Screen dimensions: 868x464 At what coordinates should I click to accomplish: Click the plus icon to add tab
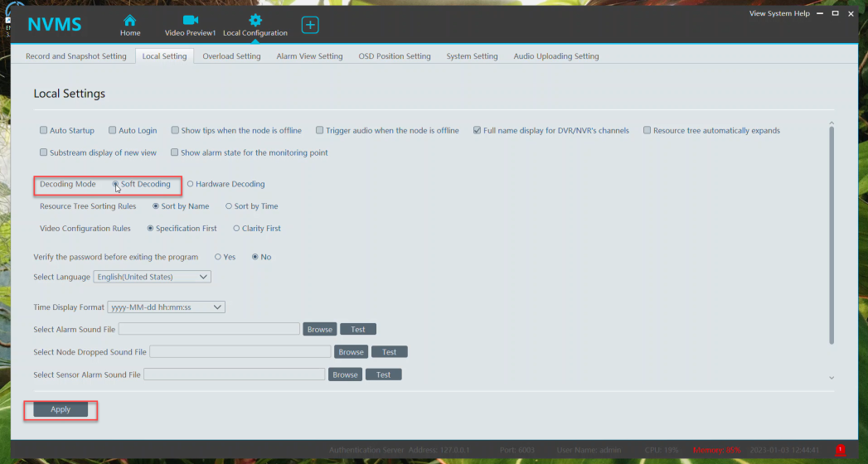point(310,25)
